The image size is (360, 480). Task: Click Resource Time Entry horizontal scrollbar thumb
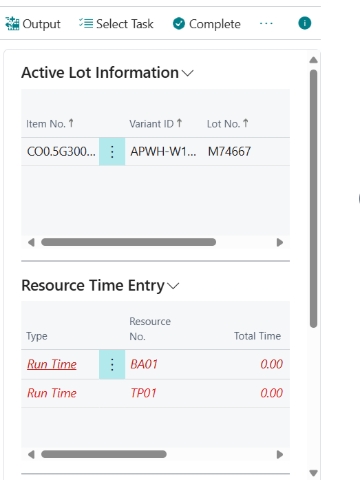pyautogui.click(x=104, y=454)
